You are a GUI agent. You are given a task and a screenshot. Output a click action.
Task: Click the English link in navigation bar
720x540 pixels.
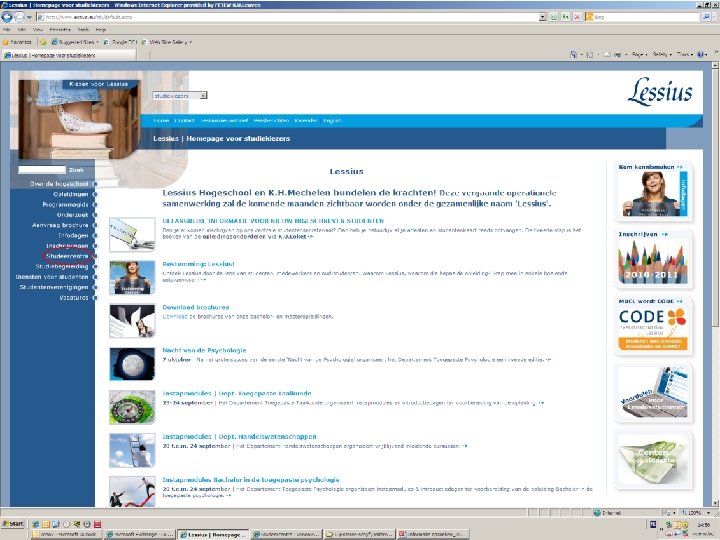click(x=332, y=121)
